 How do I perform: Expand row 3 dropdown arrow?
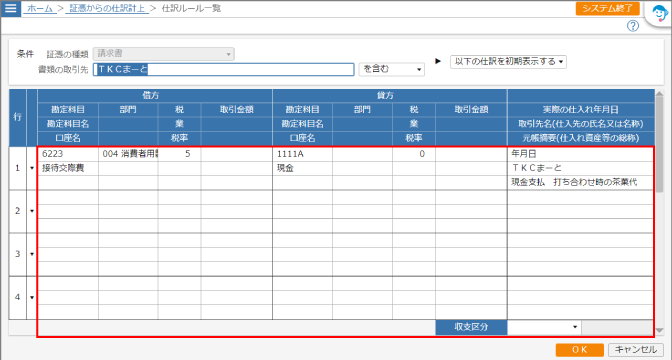click(32, 254)
